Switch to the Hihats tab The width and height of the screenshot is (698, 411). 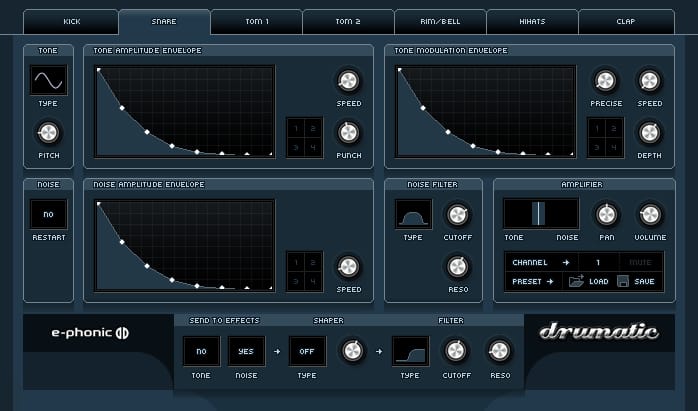click(x=532, y=21)
